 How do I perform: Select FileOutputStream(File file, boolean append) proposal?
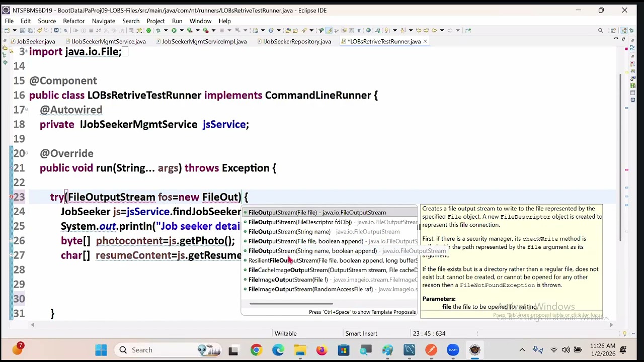[330, 241]
